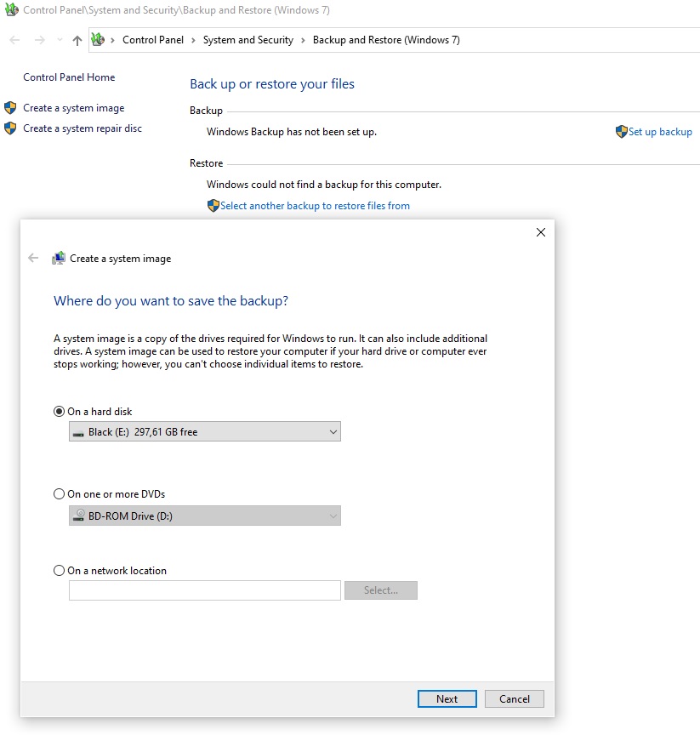Viewport: 700px width, 735px height.
Task: Click the shield icon beside Create a system image
Action: pyautogui.click(x=10, y=108)
